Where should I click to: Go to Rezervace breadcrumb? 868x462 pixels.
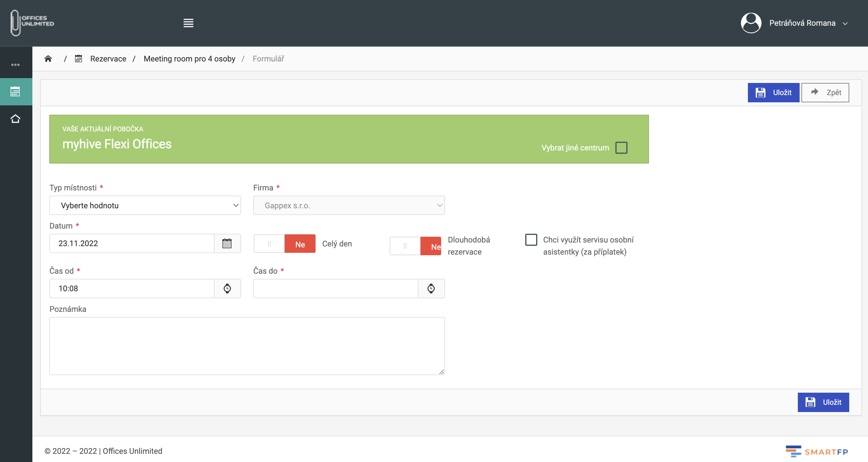(108, 59)
